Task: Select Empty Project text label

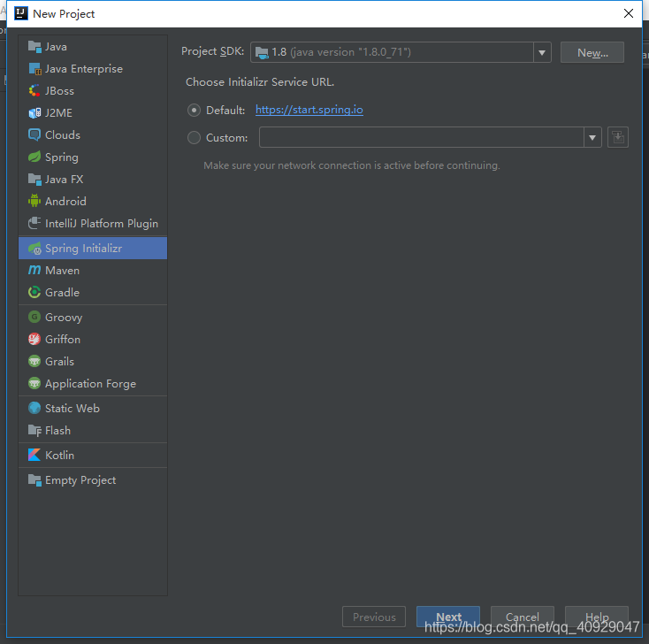Action: coord(80,480)
